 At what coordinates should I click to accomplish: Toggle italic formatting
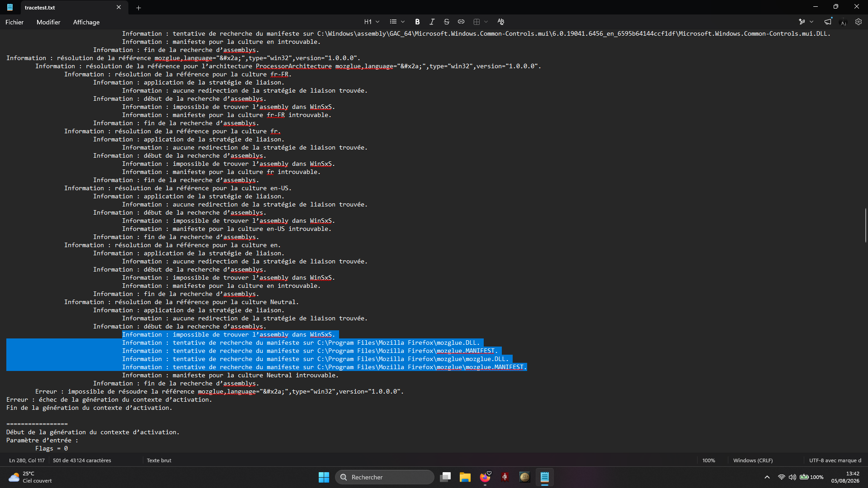432,22
